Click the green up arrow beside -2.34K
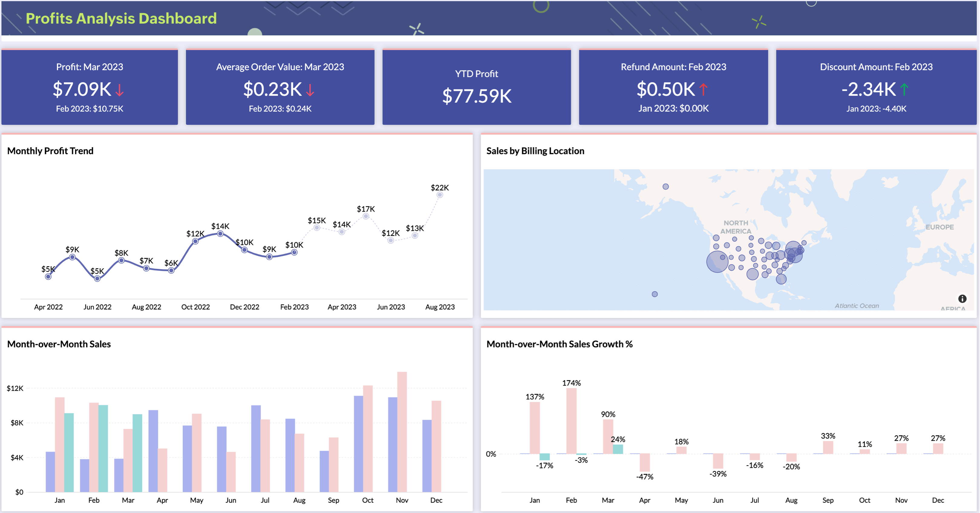 (x=904, y=90)
